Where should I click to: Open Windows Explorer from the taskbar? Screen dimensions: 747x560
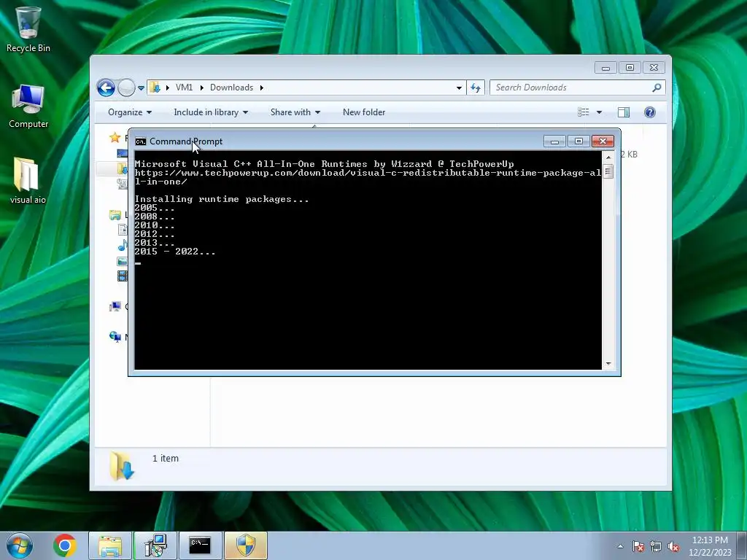110,545
